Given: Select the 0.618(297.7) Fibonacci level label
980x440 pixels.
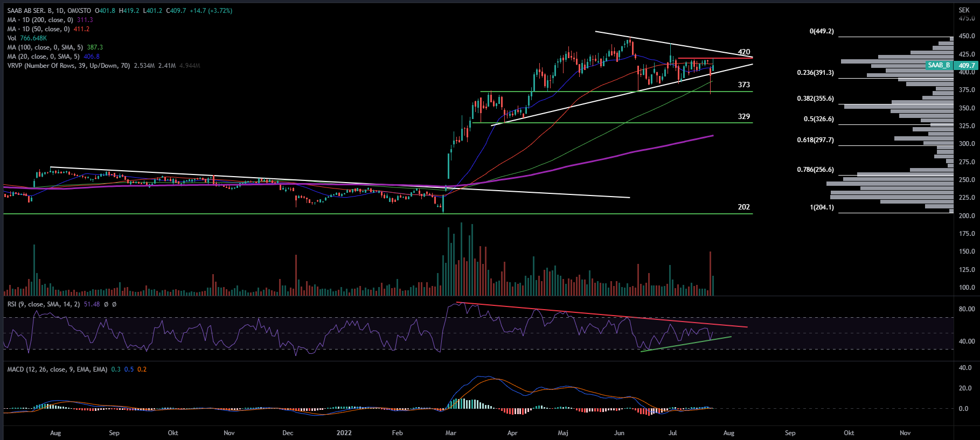Looking at the screenshot, I should 815,140.
